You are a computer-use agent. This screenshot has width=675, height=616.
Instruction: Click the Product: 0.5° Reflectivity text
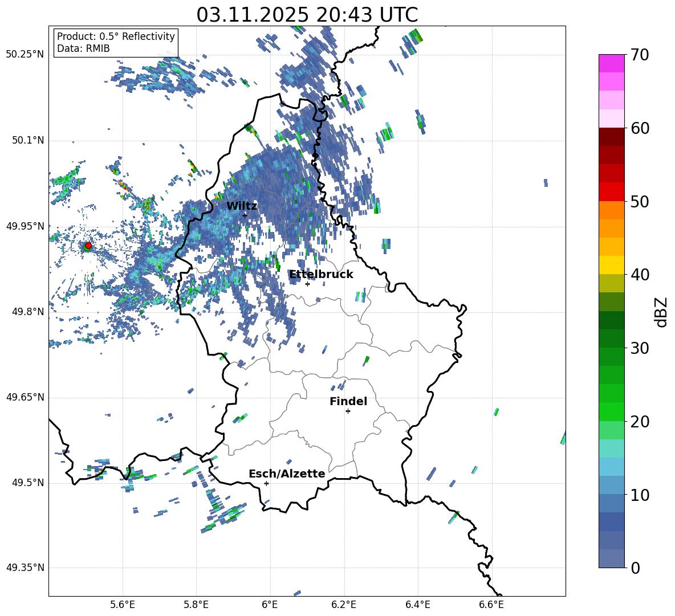pyautogui.click(x=116, y=36)
